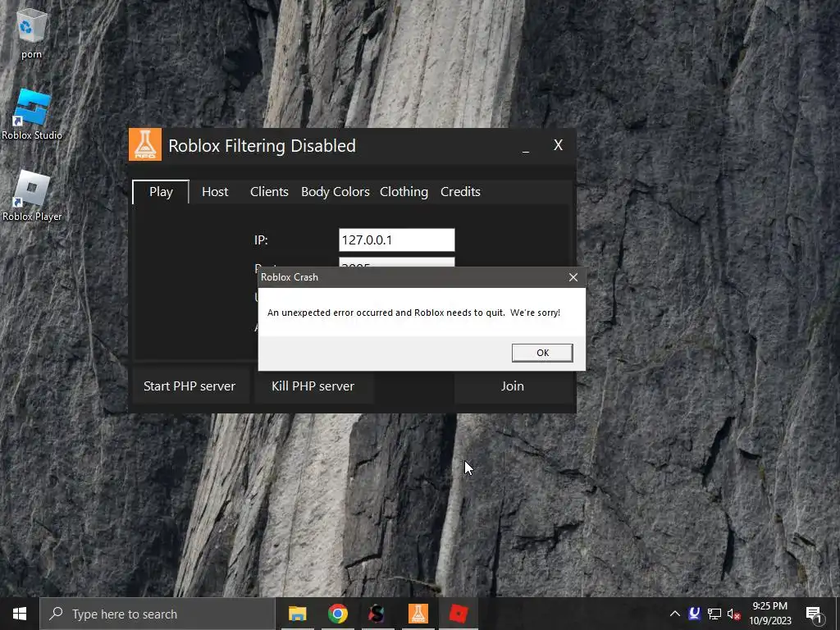Open the notification center icon
The width and height of the screenshot is (840, 630).
pyautogui.click(x=815, y=614)
